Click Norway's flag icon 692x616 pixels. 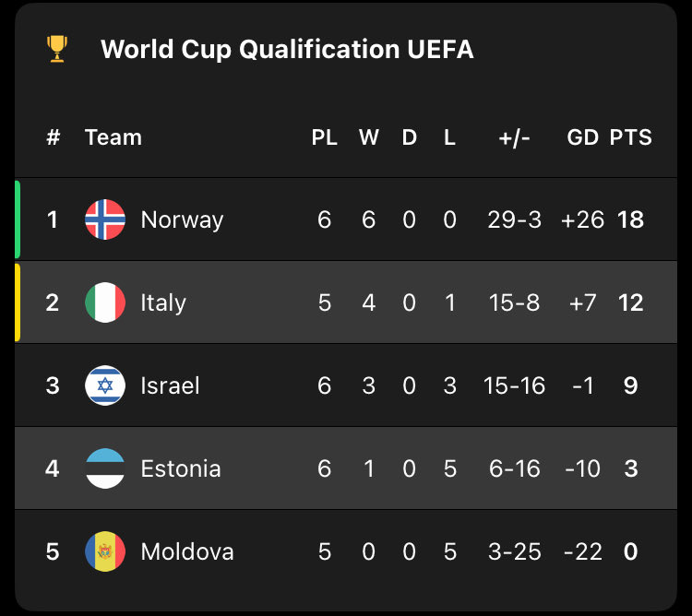[105, 219]
